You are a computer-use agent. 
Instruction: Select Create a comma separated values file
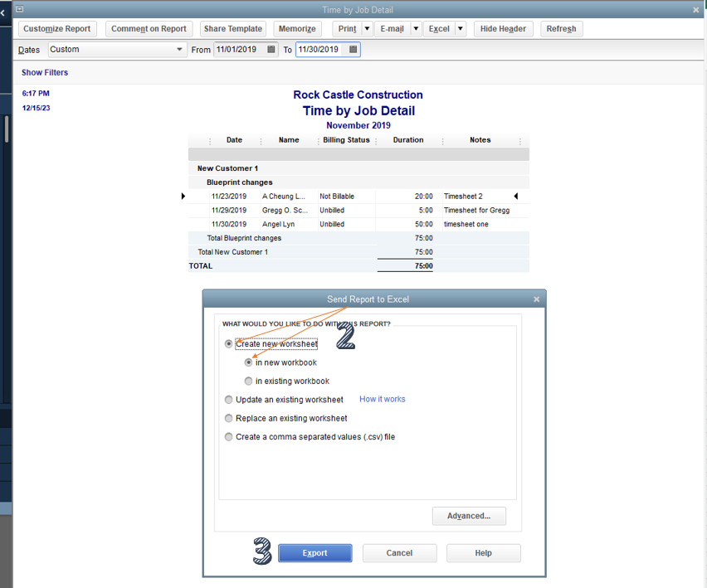(x=228, y=436)
